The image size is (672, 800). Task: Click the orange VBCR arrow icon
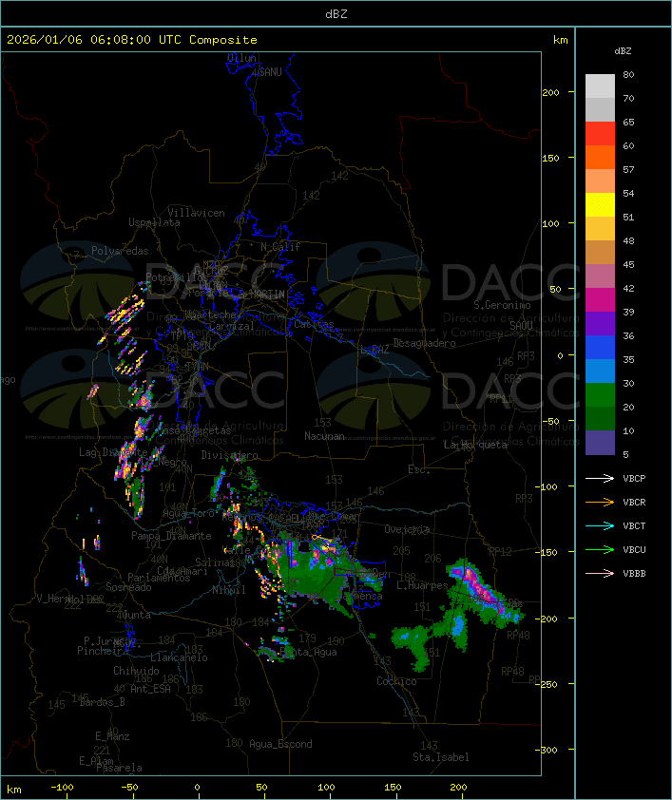[600, 502]
